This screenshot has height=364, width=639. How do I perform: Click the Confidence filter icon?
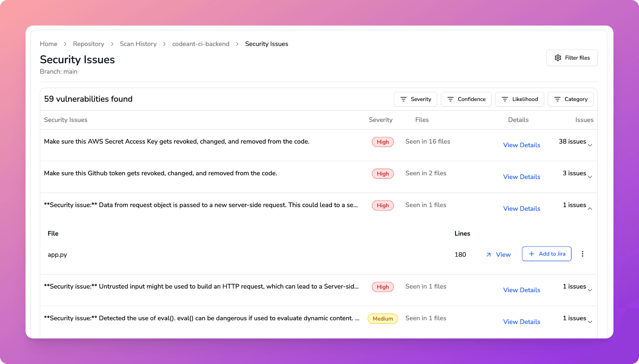(x=450, y=99)
